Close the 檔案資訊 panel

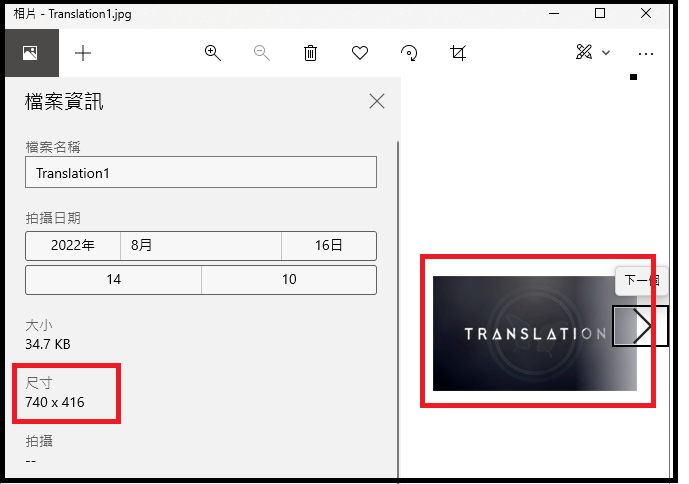[376, 101]
